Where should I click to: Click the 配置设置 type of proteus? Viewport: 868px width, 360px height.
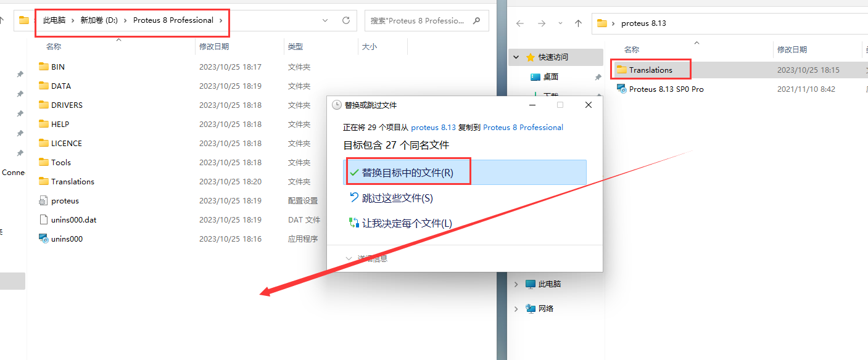[303, 200]
